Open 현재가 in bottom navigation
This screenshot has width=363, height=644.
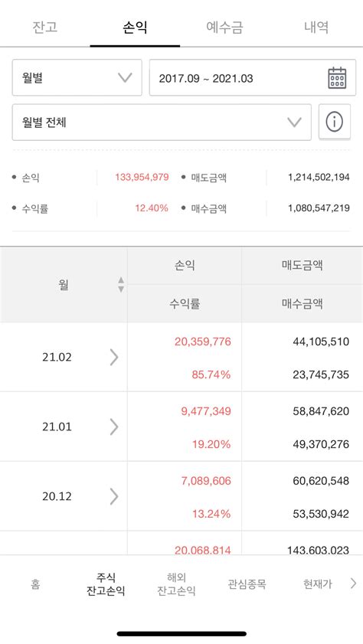317,584
